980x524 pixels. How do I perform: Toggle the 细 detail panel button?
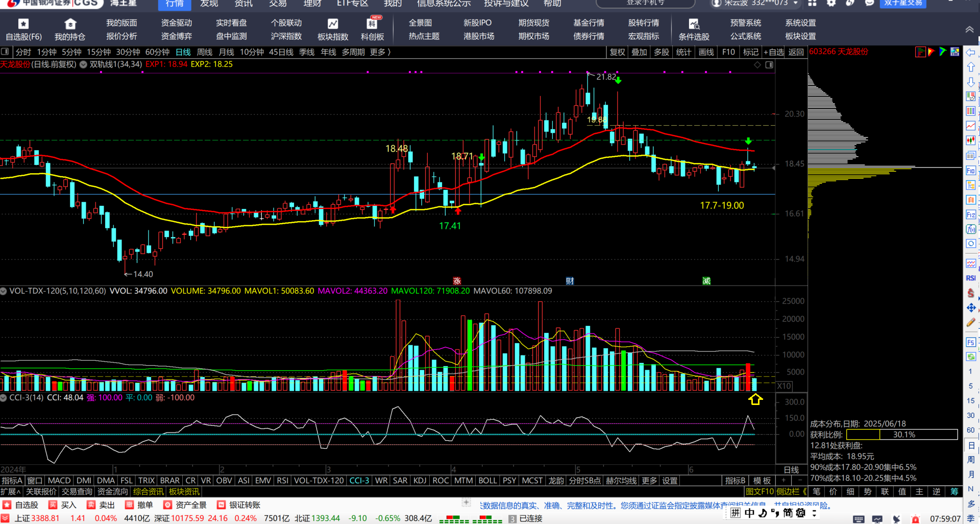point(850,492)
